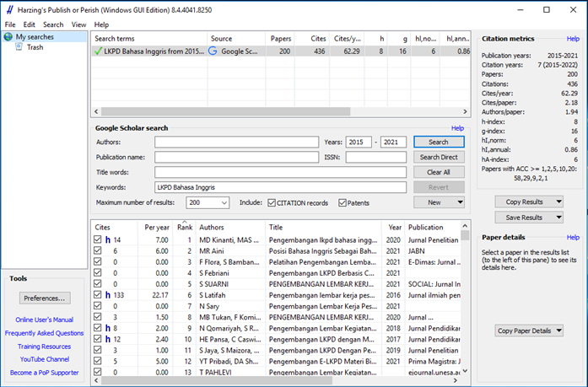Open the Online User's Manual link
588x387 pixels.
pyautogui.click(x=44, y=320)
